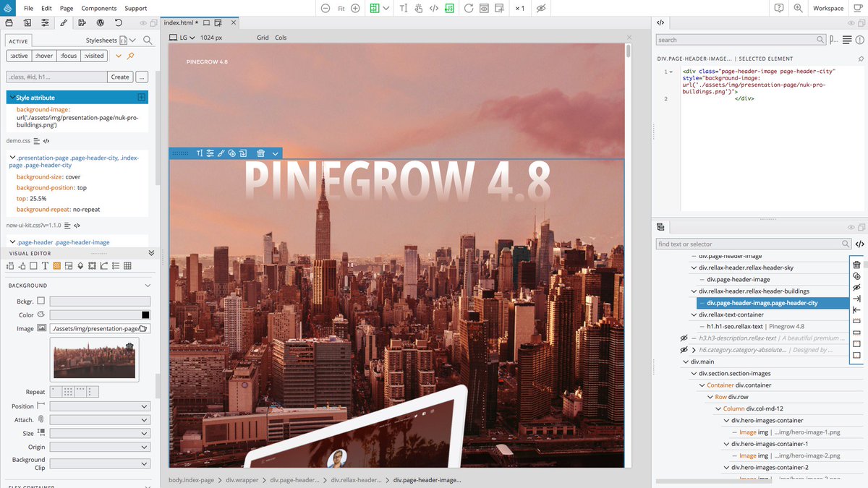The image size is (868, 488).
Task: Toggle the :visited pseudo-class state
Action: (93, 56)
